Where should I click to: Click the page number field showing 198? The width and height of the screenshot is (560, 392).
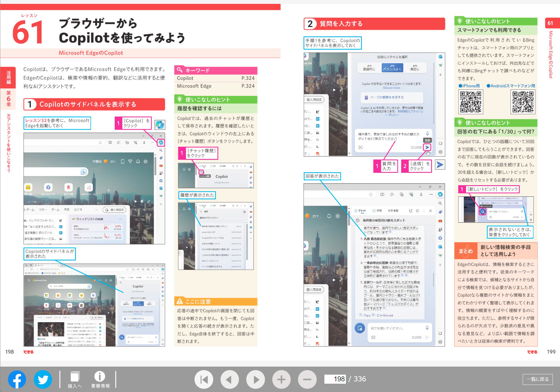pos(335,379)
